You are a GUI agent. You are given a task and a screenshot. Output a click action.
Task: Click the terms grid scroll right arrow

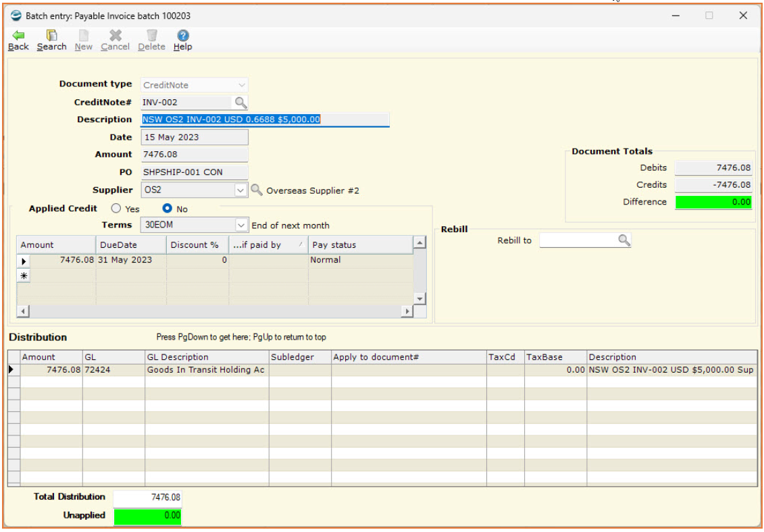pos(407,311)
